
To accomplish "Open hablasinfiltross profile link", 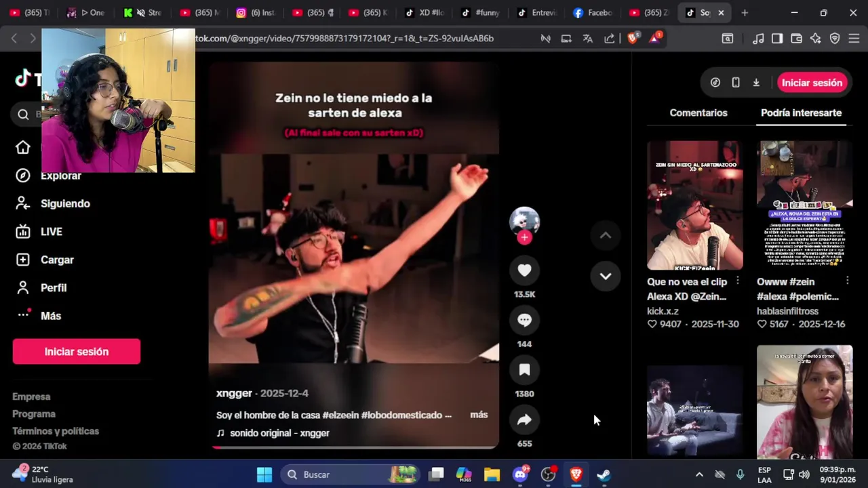I will coord(787,311).
